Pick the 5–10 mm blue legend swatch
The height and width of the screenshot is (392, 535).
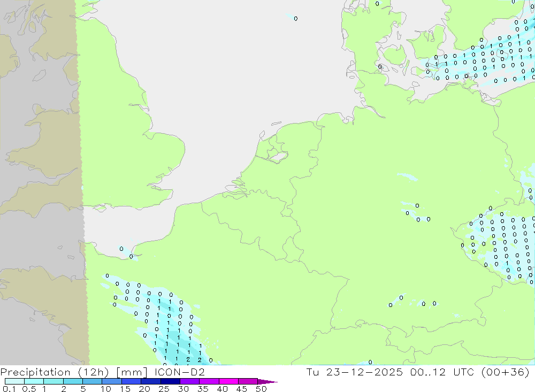[x=92, y=381]
